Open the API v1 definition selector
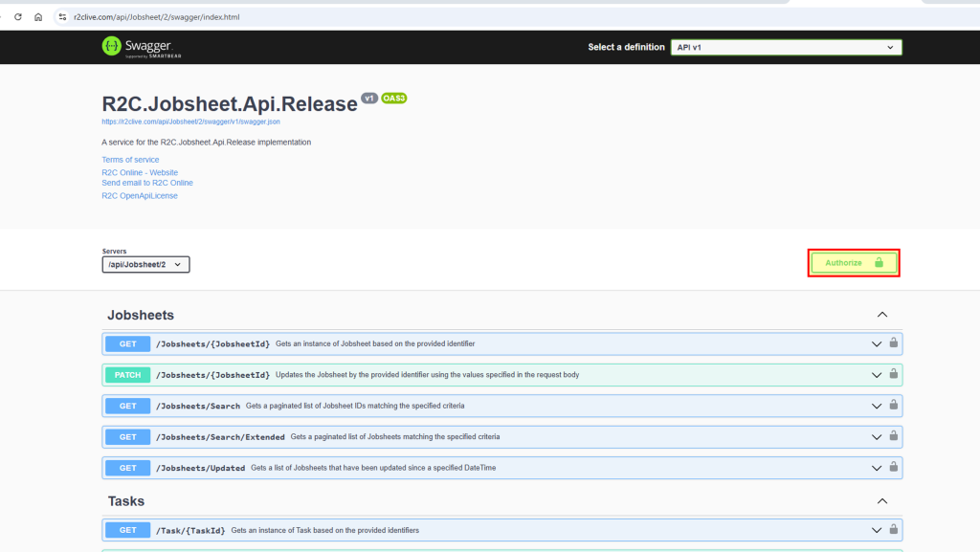This screenshot has width=980, height=552. (x=786, y=46)
